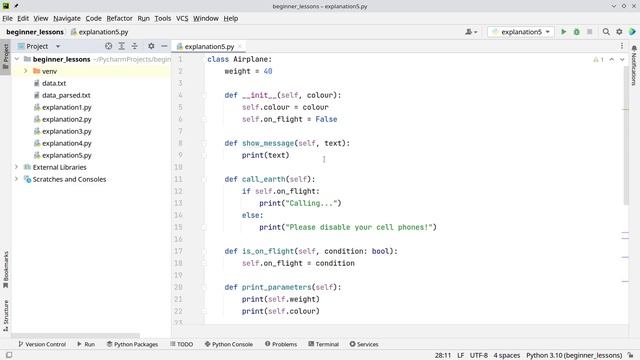Expand External Libraries node

click(x=16, y=167)
